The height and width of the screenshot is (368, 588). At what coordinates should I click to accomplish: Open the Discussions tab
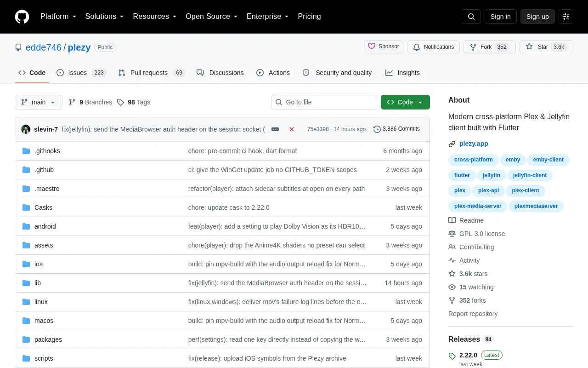[220, 73]
